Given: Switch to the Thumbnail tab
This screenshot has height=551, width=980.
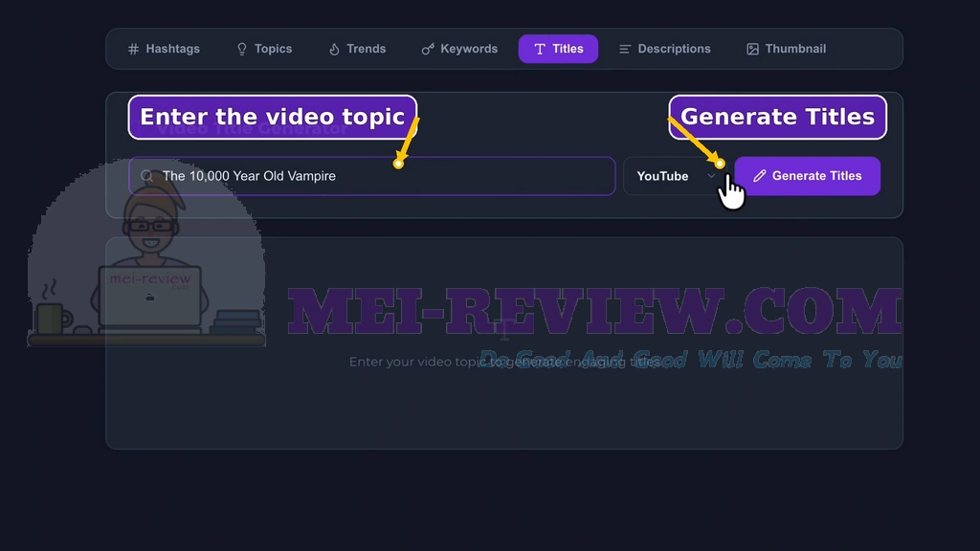Looking at the screenshot, I should [787, 49].
